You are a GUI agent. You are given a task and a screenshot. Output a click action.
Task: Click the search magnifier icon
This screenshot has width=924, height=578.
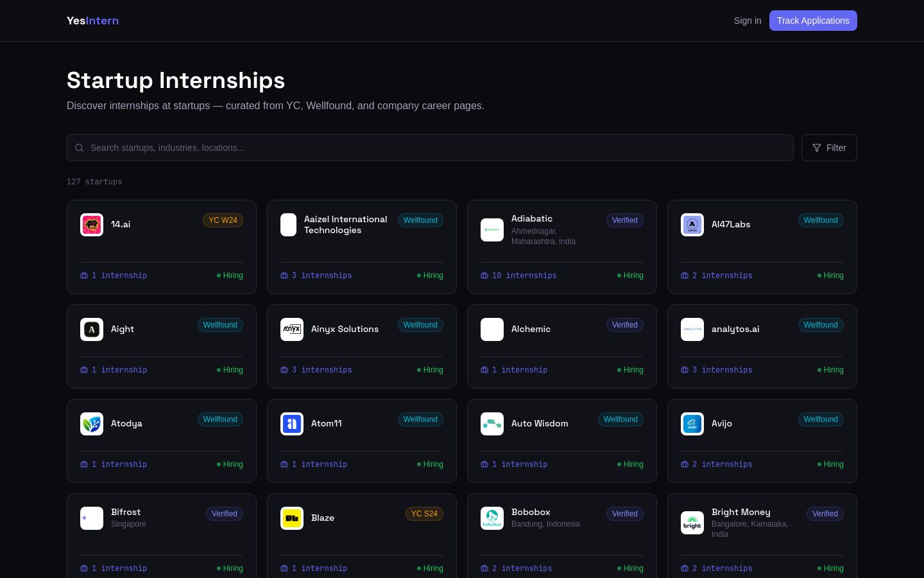[x=80, y=148]
